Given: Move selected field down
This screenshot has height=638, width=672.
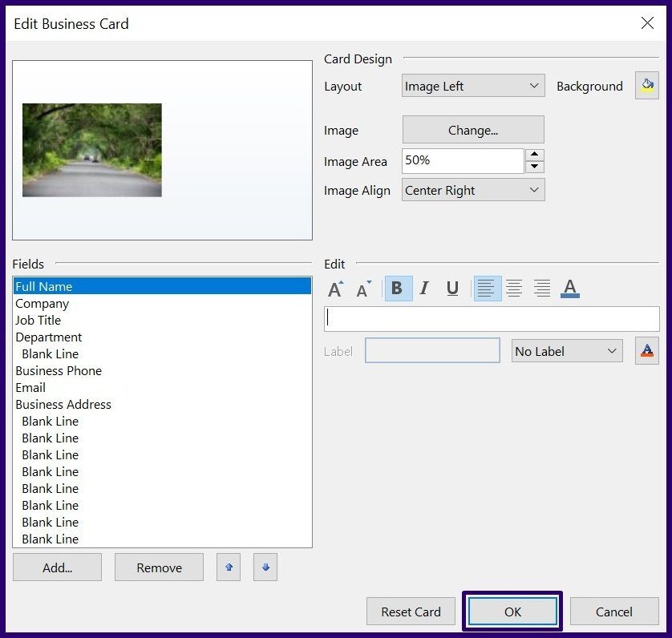Looking at the screenshot, I should click(x=265, y=567).
